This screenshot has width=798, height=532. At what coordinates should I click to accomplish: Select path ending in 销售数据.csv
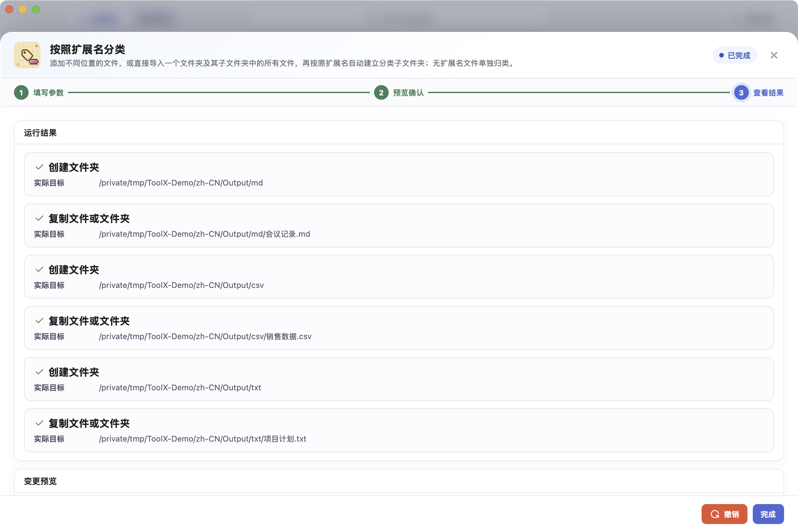[x=205, y=336]
